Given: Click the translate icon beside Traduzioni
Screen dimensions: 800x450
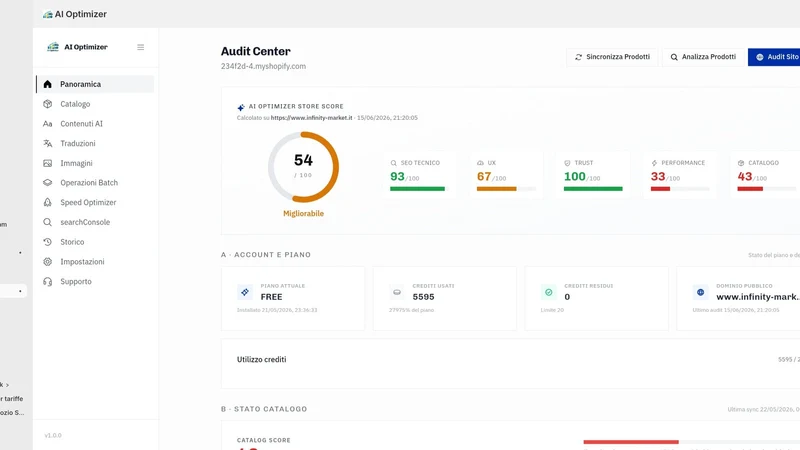Looking at the screenshot, I should [47, 143].
